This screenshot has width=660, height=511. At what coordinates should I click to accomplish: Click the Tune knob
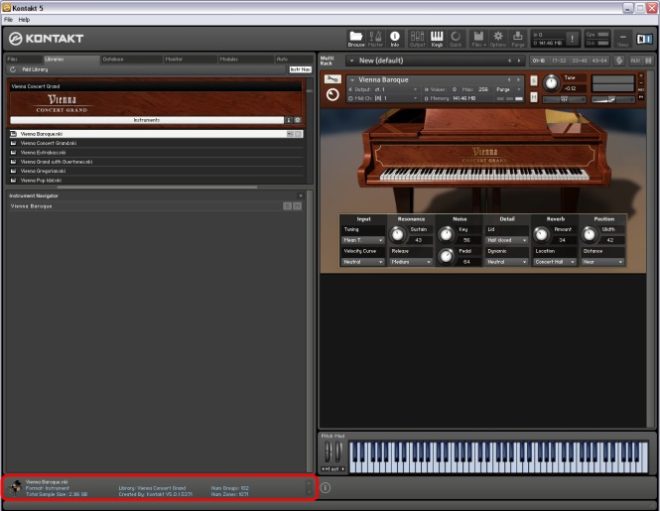click(x=551, y=83)
